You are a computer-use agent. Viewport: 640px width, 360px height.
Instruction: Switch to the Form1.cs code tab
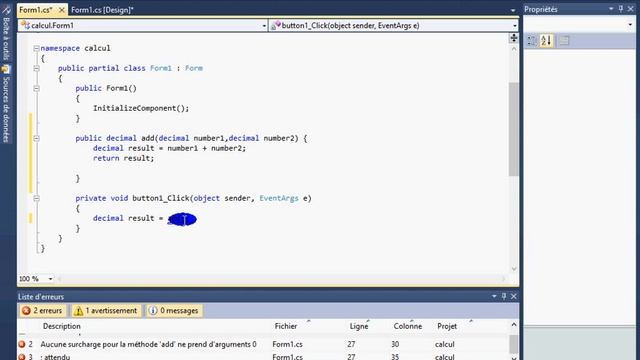point(36,9)
